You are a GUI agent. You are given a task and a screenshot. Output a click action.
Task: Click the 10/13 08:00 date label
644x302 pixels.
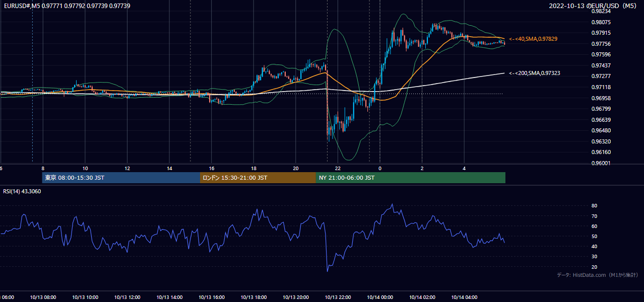(43, 297)
